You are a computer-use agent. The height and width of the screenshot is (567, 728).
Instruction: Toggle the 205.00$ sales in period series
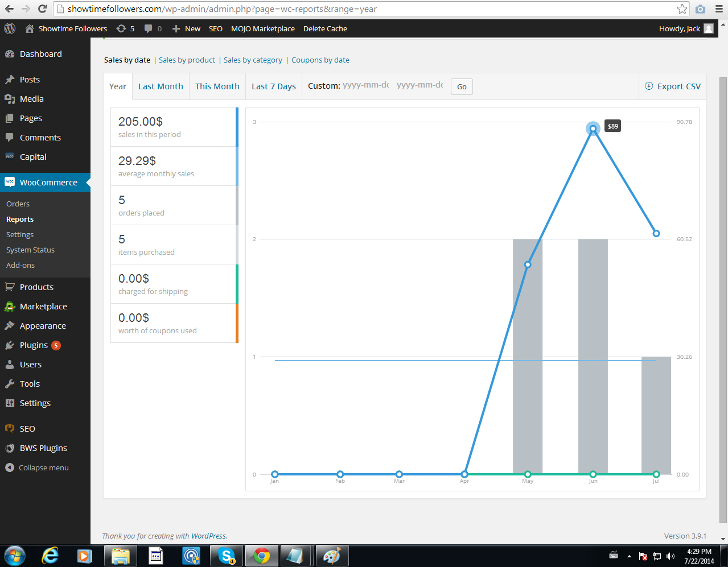tap(174, 127)
